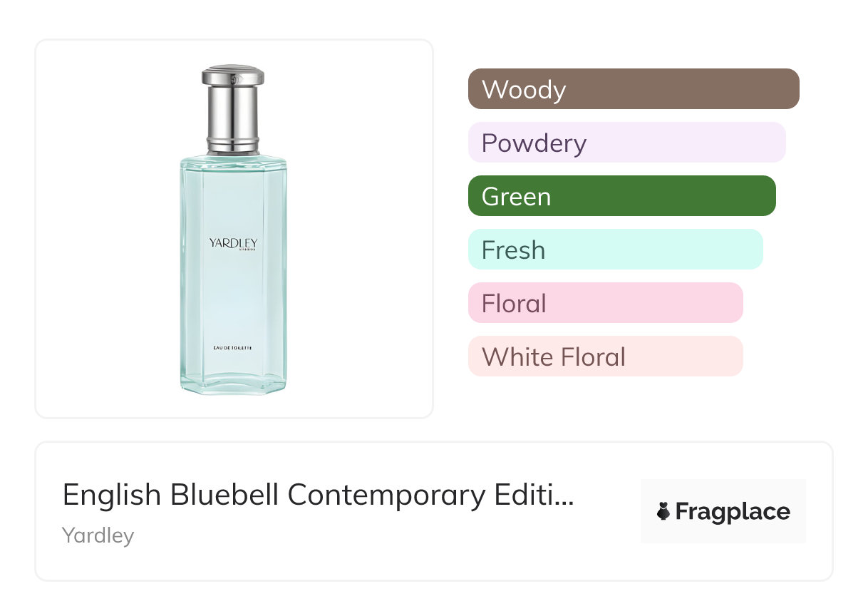The height and width of the screenshot is (616, 868).
Task: Open the Yardley perfume bottle image
Action: [233, 228]
